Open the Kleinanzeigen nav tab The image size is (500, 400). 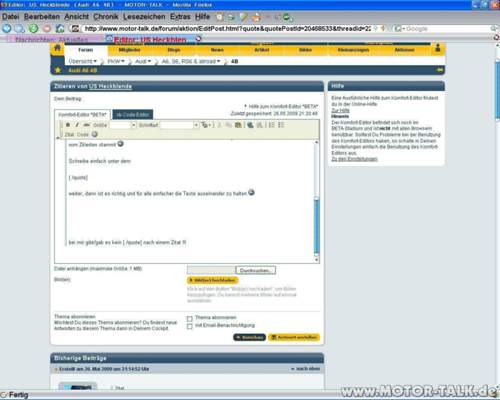tap(353, 50)
